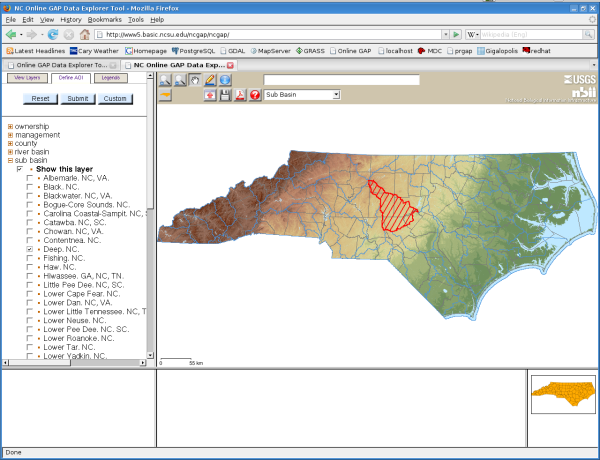Open the search engine selector dropdown

tap(473, 34)
